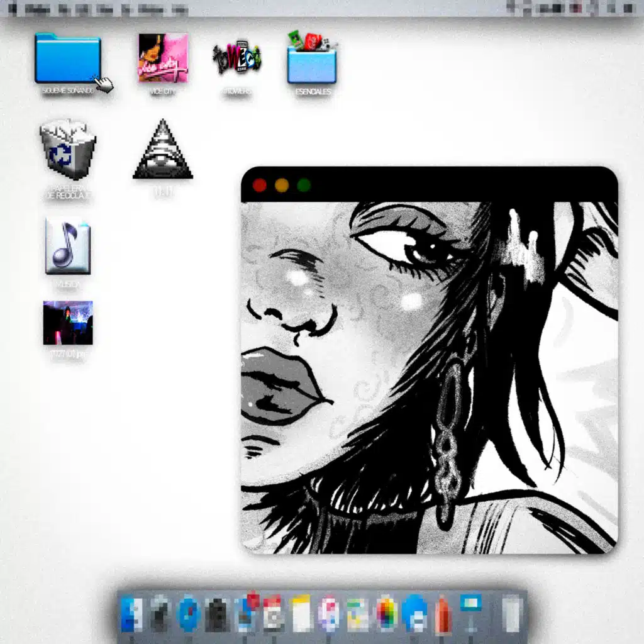Click the comic woman illustration in the window

point(429,378)
